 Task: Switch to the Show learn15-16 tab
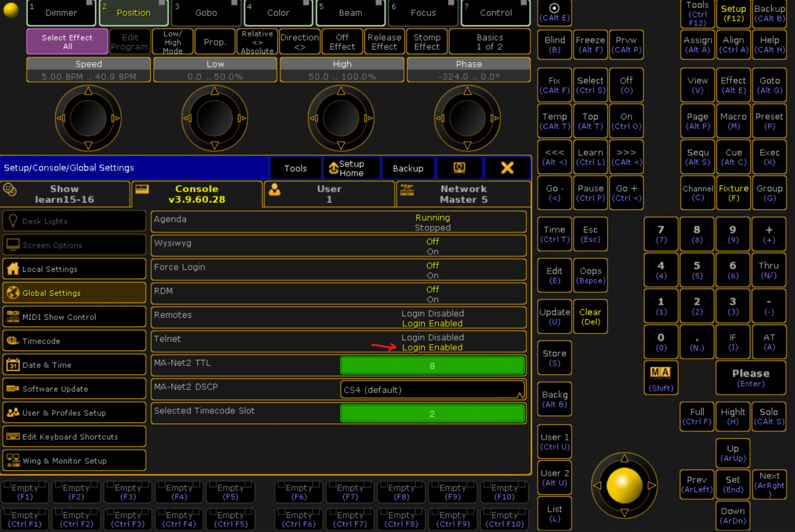click(x=65, y=194)
